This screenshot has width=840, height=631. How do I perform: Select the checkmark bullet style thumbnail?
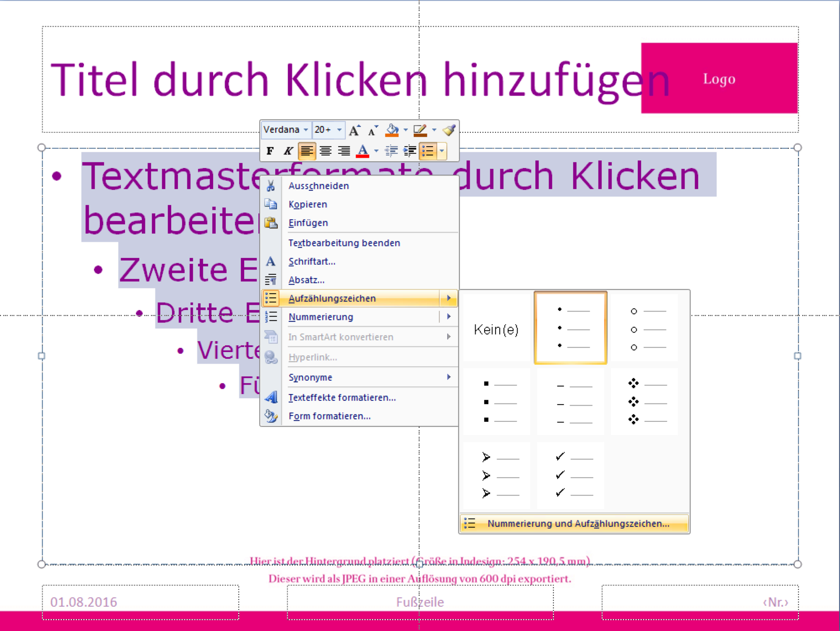pos(571,475)
